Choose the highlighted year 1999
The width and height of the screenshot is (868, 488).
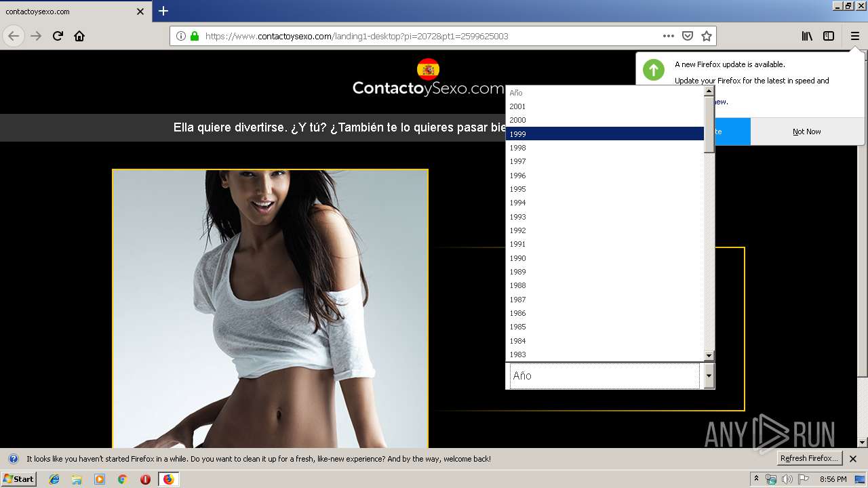coord(605,134)
